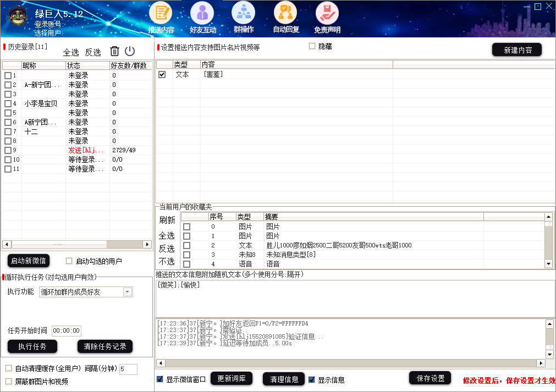The width and height of the screenshot is (556, 392).
Task: Click 不选 in favorites panel
Action: (x=167, y=262)
